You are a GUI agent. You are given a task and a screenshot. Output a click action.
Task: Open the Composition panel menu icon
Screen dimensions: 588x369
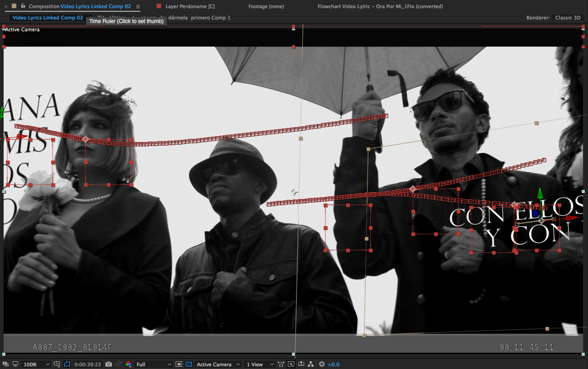point(138,6)
